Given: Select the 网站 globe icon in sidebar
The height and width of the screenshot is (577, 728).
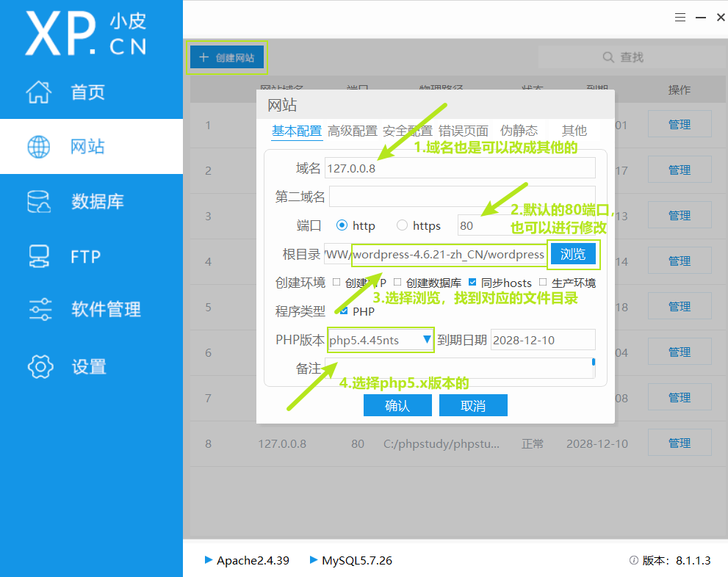Looking at the screenshot, I should 40,146.
